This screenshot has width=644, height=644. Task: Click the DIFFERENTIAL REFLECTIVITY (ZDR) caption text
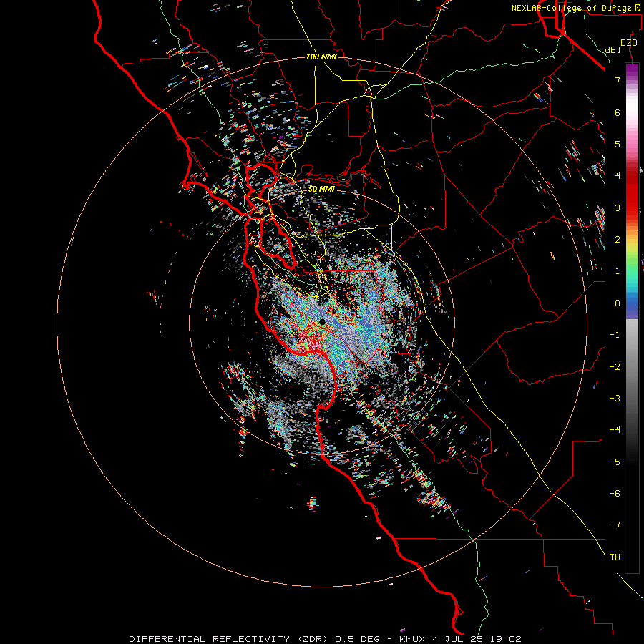point(228,639)
